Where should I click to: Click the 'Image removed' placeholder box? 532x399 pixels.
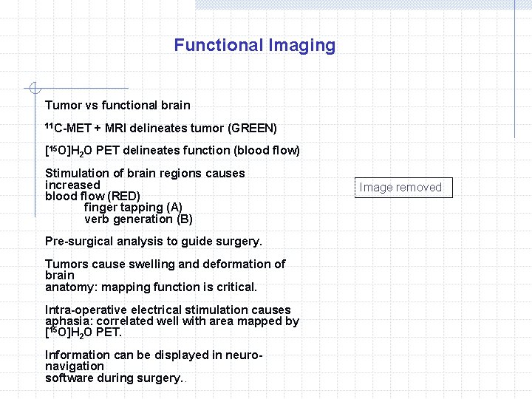pos(403,187)
